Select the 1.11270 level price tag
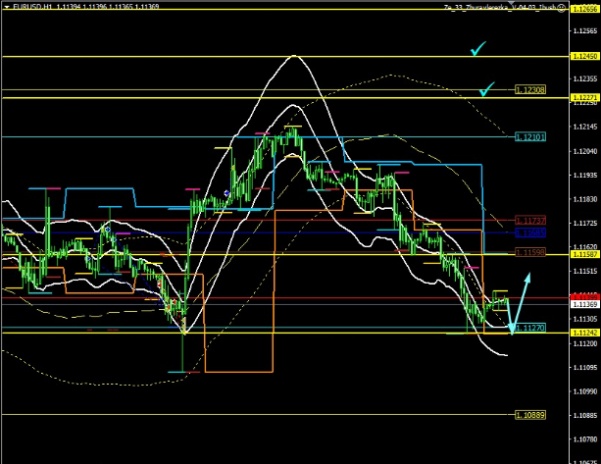 (x=530, y=327)
